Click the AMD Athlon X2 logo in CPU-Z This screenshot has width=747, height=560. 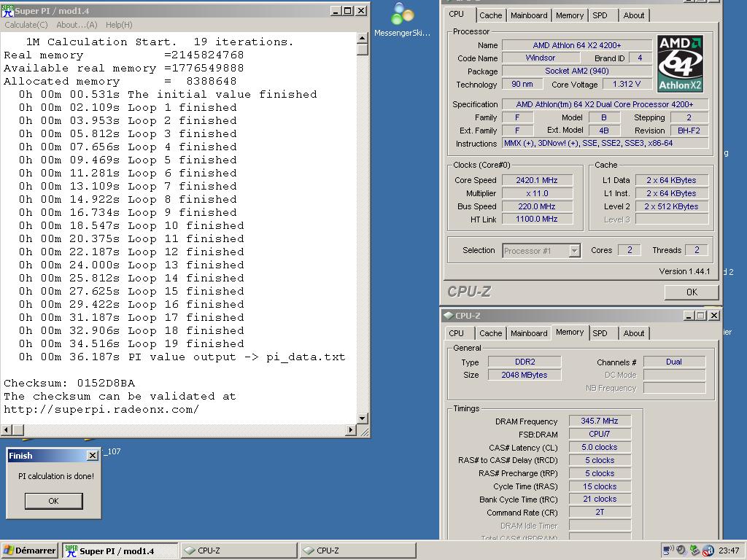pos(680,63)
